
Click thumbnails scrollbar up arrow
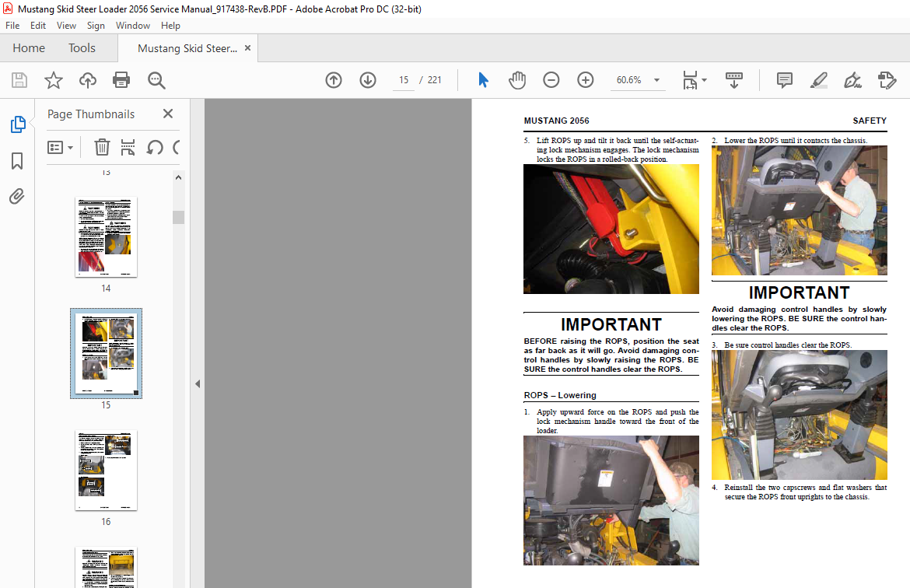[178, 177]
